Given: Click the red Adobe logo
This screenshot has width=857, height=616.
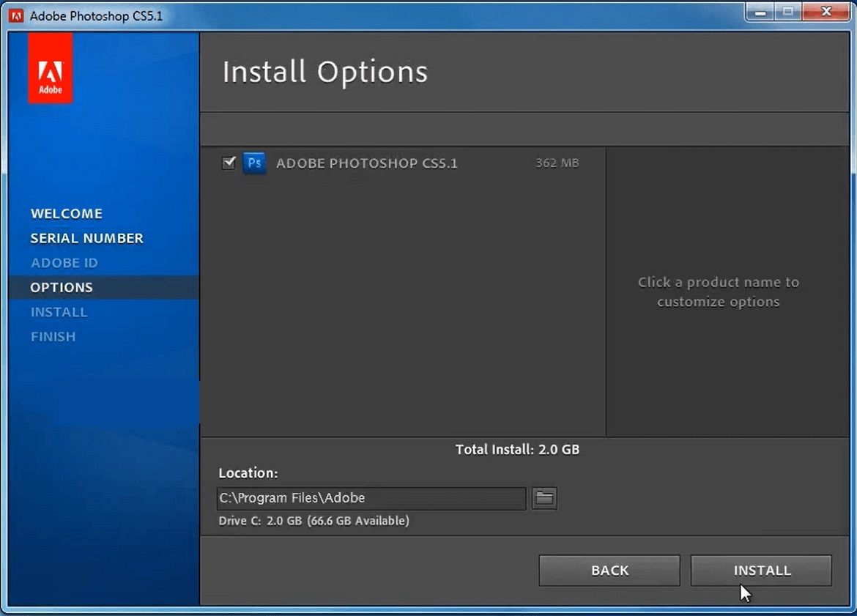Looking at the screenshot, I should click(x=51, y=68).
